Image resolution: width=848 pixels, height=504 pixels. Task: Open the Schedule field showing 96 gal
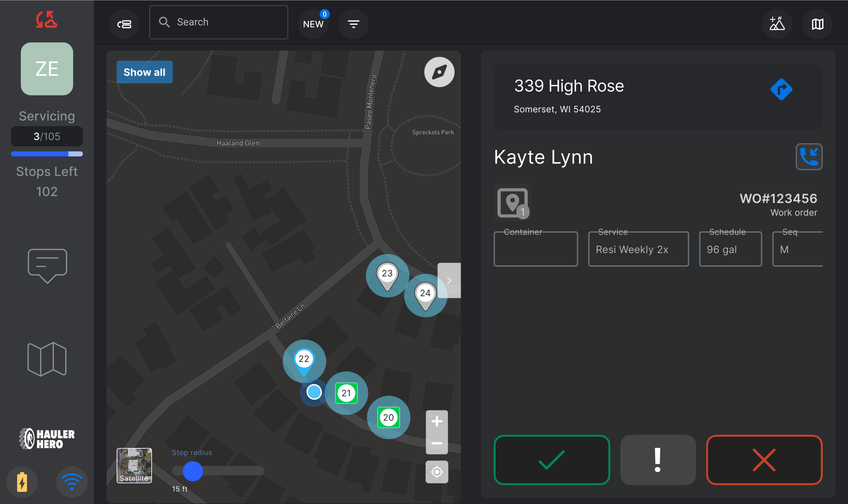coord(730,249)
